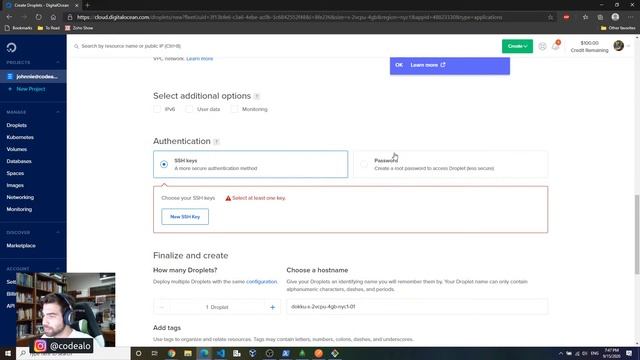Click the page vertical scrollbar

[637, 235]
